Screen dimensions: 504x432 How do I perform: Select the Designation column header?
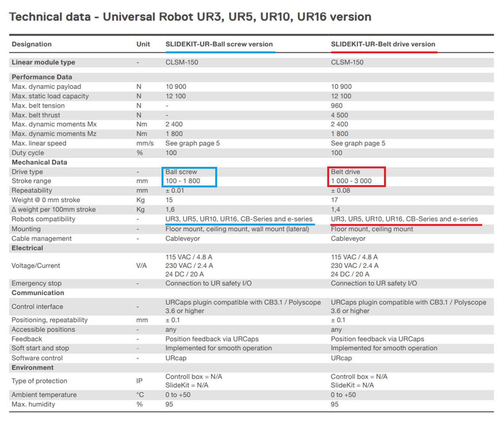coord(32,44)
